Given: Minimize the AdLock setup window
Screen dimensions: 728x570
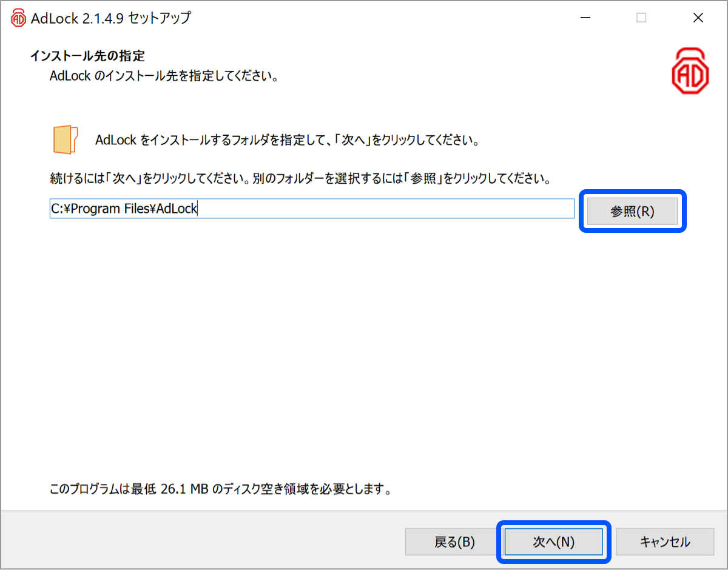Looking at the screenshot, I should (585, 18).
